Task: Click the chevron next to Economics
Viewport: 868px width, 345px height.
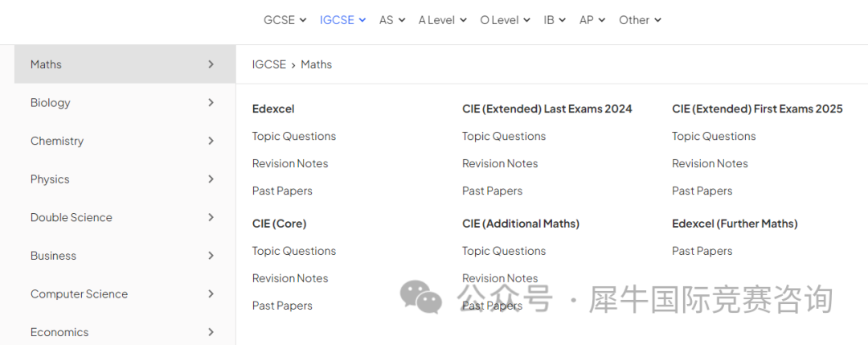Action: (211, 331)
